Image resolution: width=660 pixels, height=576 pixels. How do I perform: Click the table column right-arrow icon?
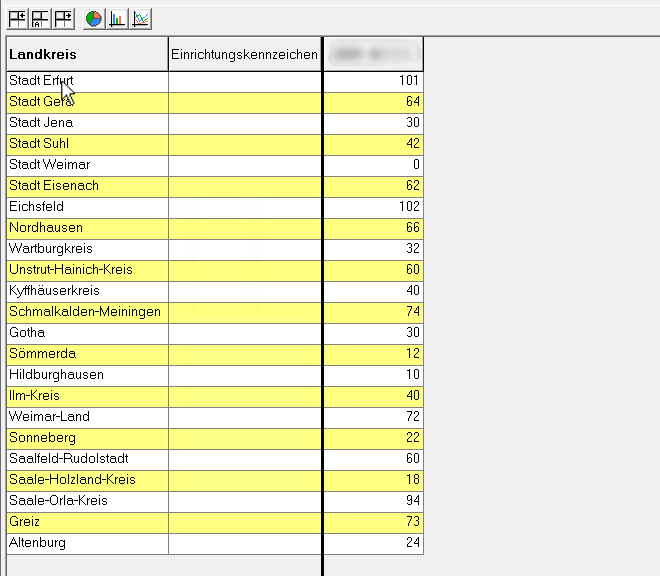pyautogui.click(x=63, y=18)
